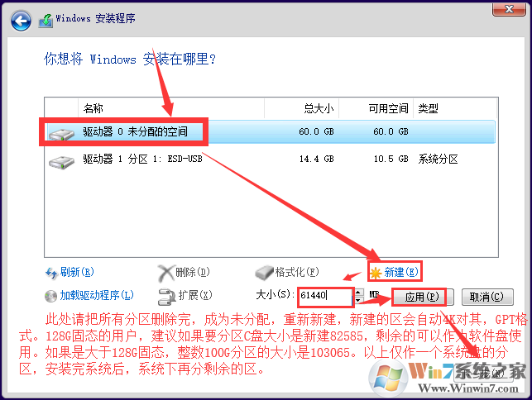The image size is (532, 400).
Task: Click the disk icon for 驱动器 0
Action: click(61, 133)
